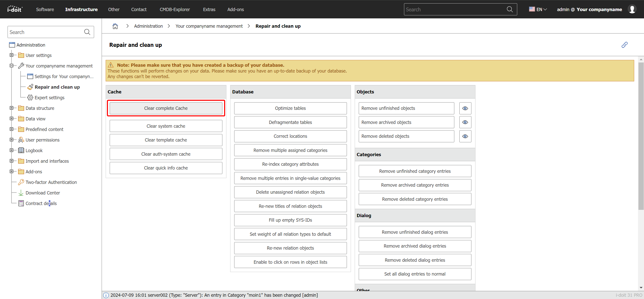Click Clear quick info cache button
This screenshot has width=644, height=299.
[x=166, y=168]
